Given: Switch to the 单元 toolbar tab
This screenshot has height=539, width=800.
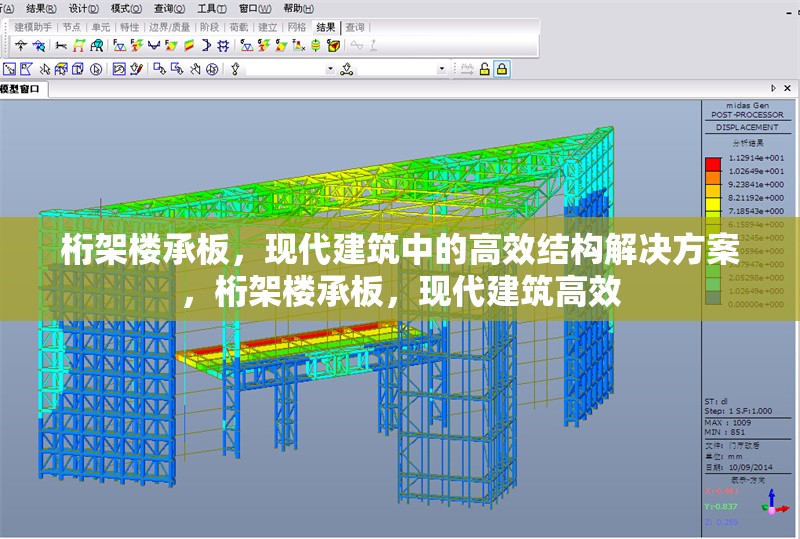Looking at the screenshot, I should (101, 27).
